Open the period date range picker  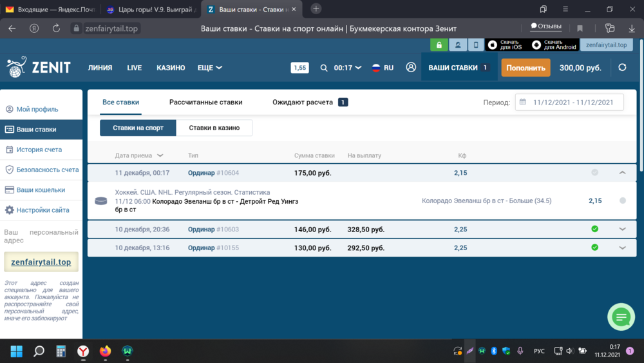(569, 103)
